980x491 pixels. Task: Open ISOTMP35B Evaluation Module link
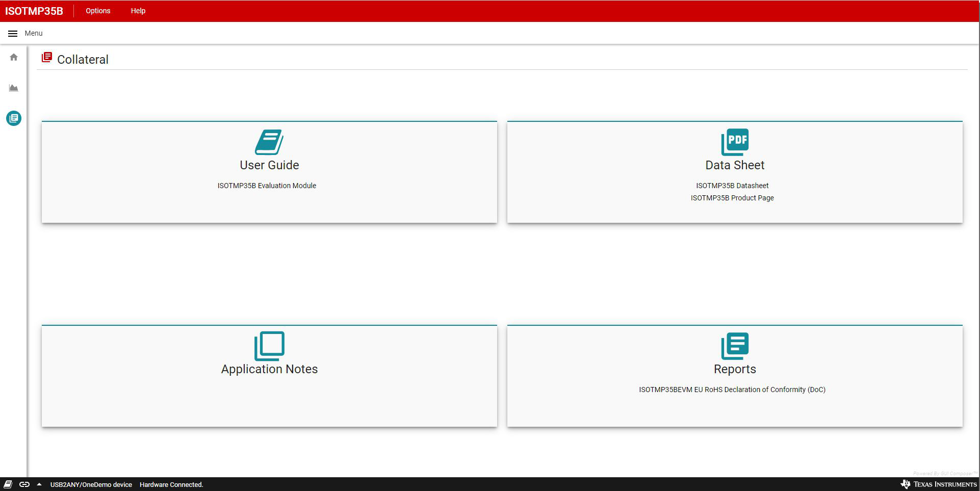pos(267,186)
